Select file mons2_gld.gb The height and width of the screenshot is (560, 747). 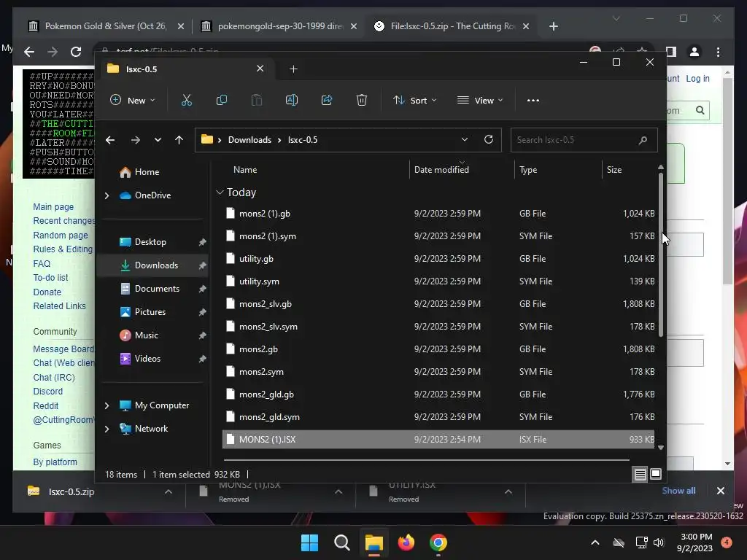[438, 394]
